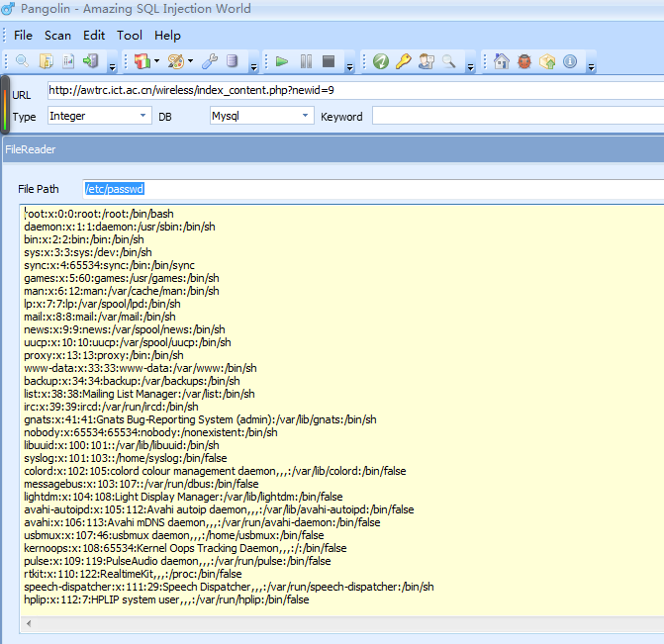Click the wrench settings icon
Image resolution: width=664 pixels, height=644 pixels.
[210, 61]
